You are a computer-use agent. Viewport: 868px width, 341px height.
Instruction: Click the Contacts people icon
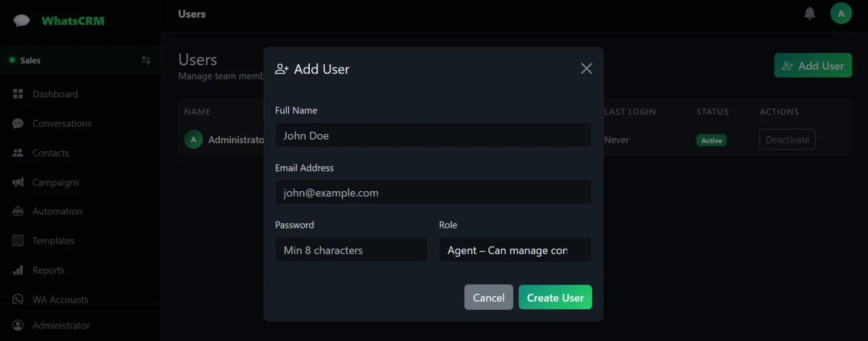click(18, 153)
